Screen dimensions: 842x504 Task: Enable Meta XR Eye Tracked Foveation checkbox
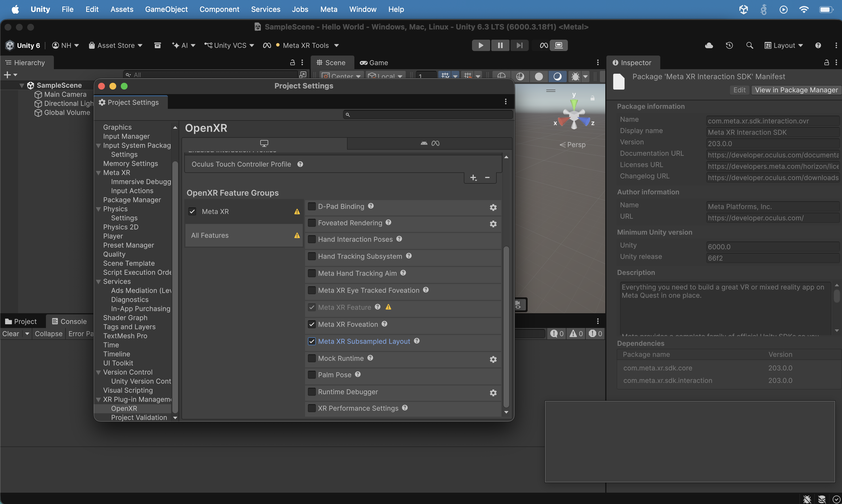coord(312,290)
